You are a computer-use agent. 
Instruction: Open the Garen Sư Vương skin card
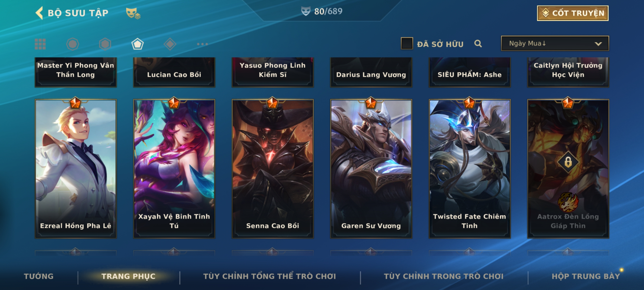click(371, 169)
